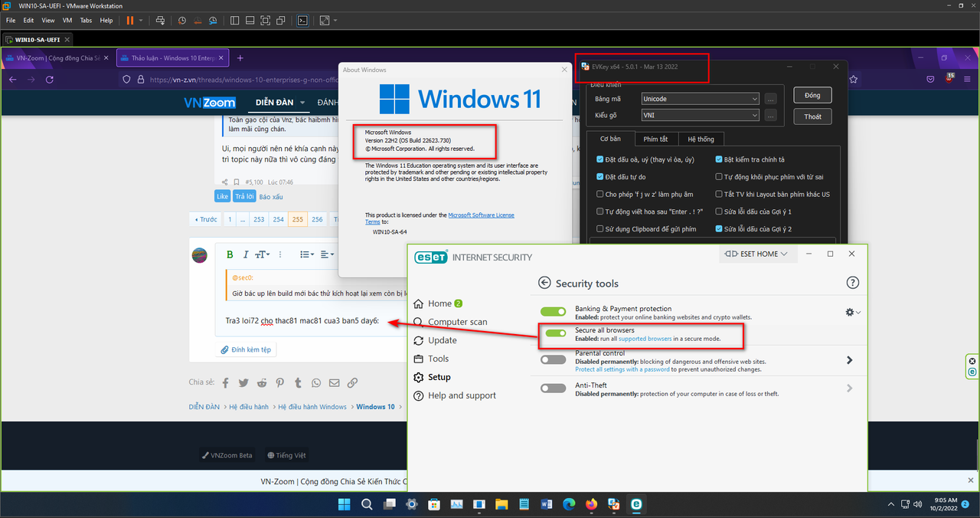Viewport: 980px width, 518px height.
Task: Expand Parental control arrow
Action: tap(850, 359)
